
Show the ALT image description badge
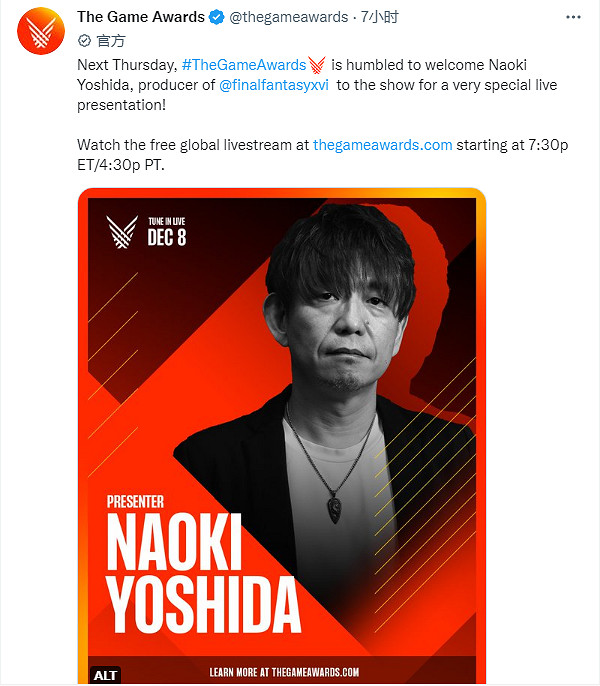(x=105, y=674)
